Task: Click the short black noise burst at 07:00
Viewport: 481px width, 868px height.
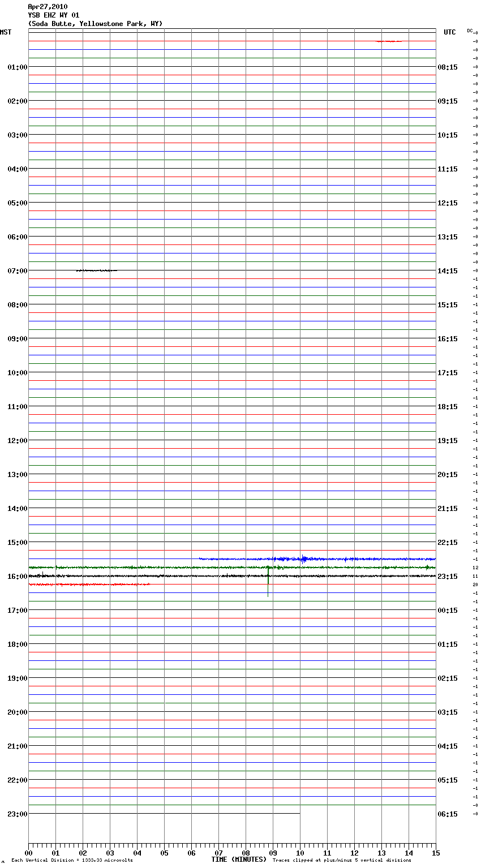Action: (97, 270)
